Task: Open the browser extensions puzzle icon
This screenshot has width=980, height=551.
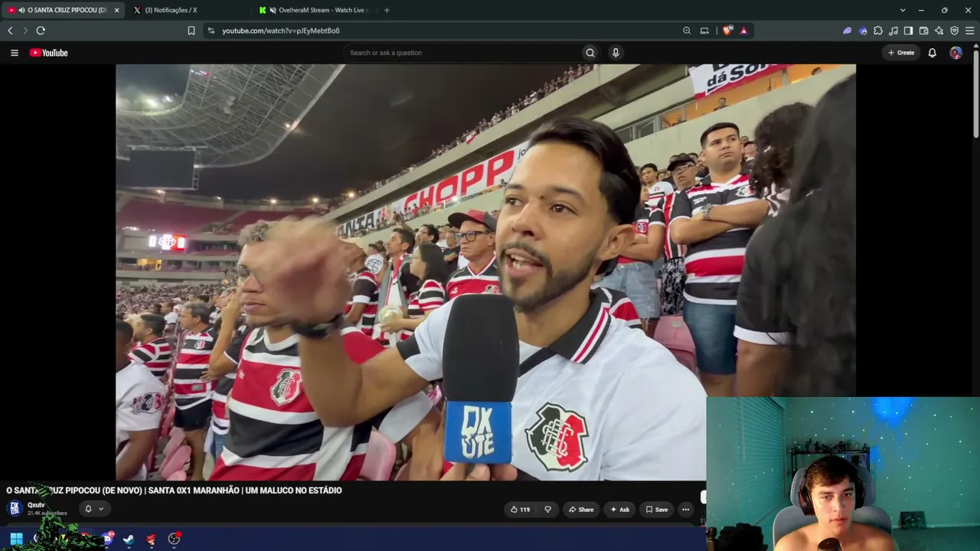Action: pyautogui.click(x=878, y=31)
